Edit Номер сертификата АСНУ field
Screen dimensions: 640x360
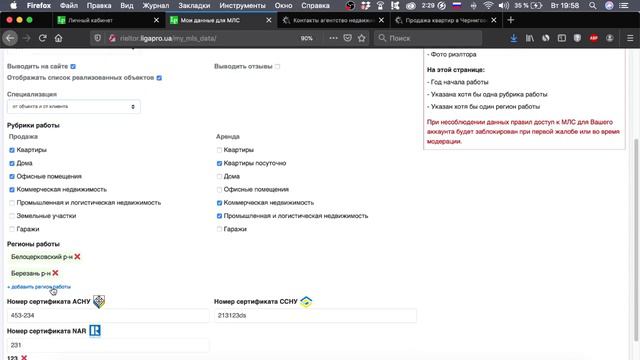(x=108, y=316)
